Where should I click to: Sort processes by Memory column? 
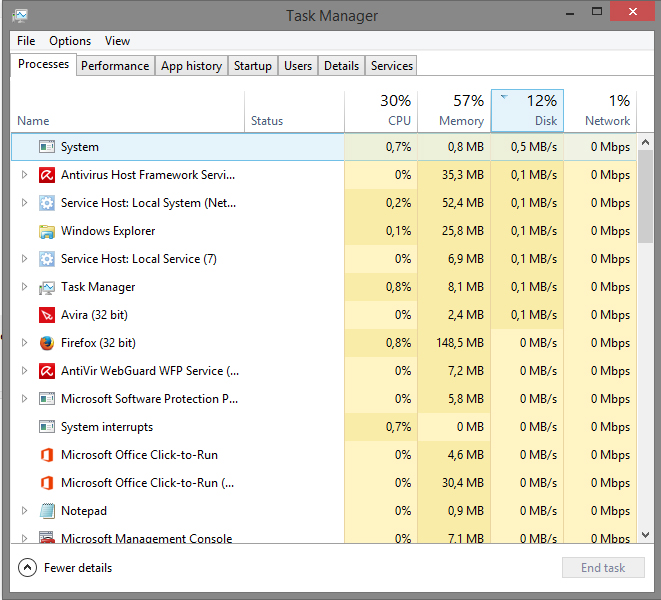(454, 111)
